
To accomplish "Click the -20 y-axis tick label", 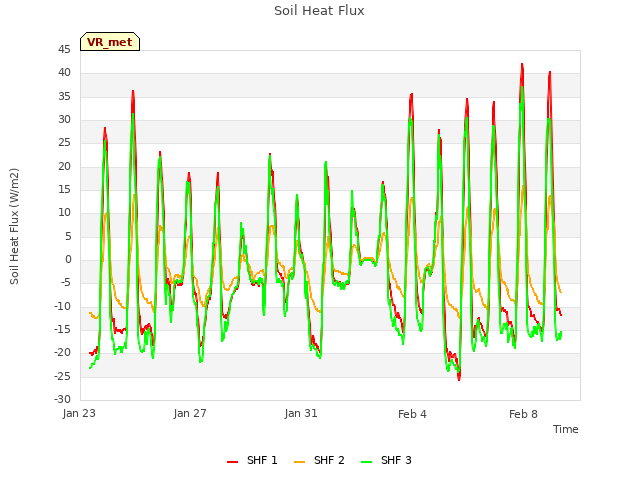I will (x=62, y=353).
